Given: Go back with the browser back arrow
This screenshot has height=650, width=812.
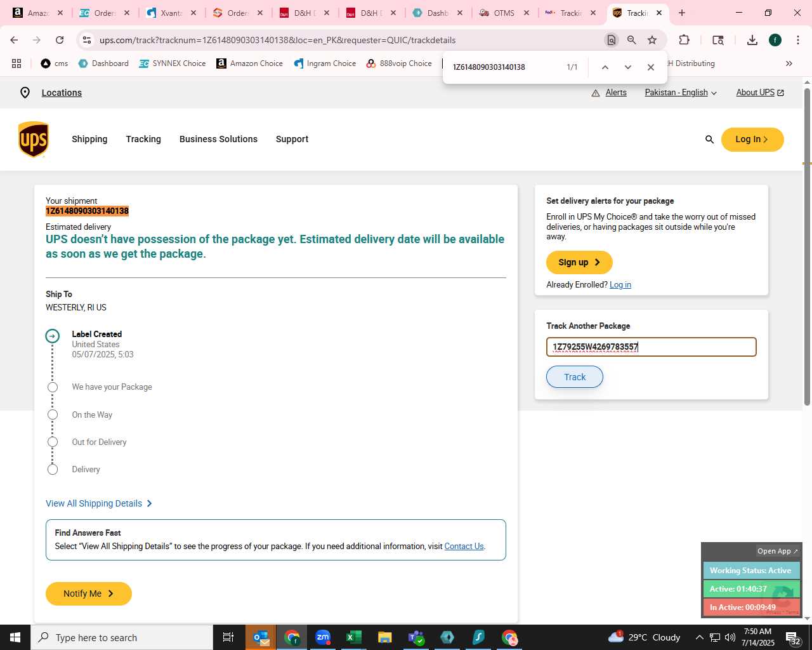Looking at the screenshot, I should point(14,40).
